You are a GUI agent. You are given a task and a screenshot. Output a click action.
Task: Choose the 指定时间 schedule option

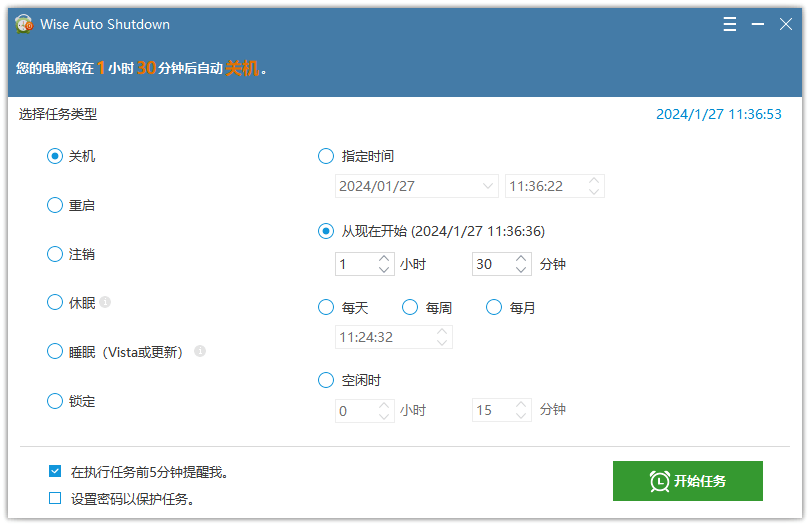click(x=325, y=156)
